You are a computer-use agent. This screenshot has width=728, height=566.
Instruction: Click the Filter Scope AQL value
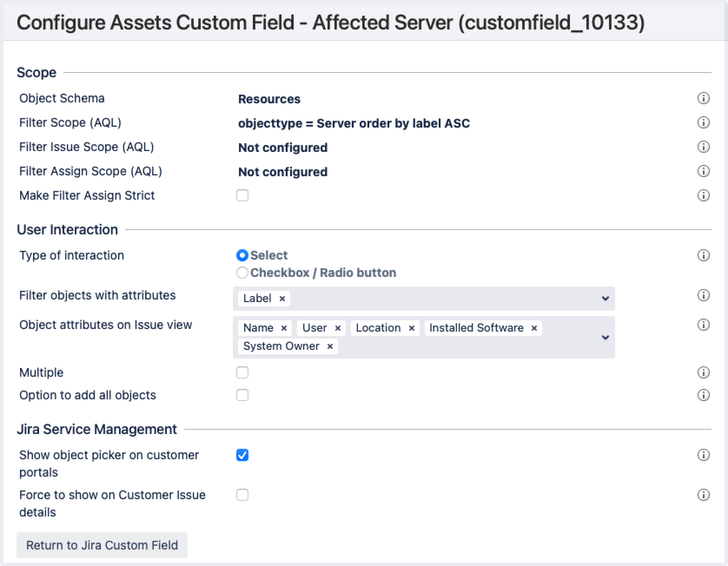[x=354, y=124]
